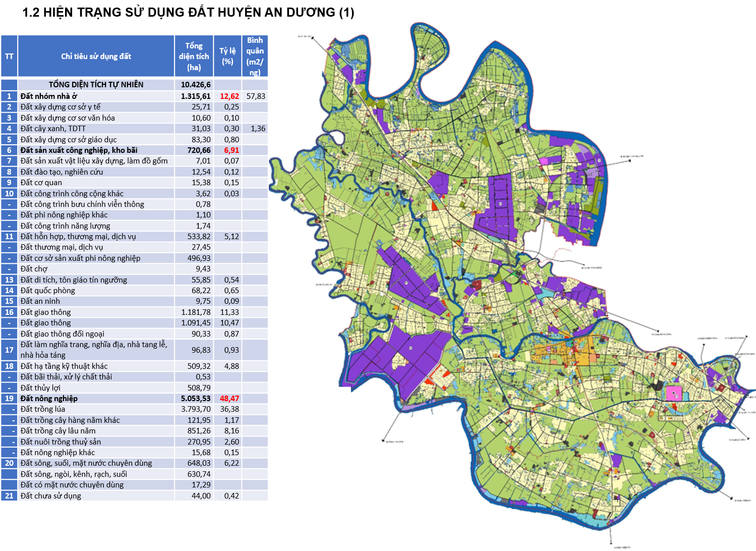Select the "Bình quân (m2/ng)" header cell
This screenshot has height=551, width=756.
[x=255, y=56]
